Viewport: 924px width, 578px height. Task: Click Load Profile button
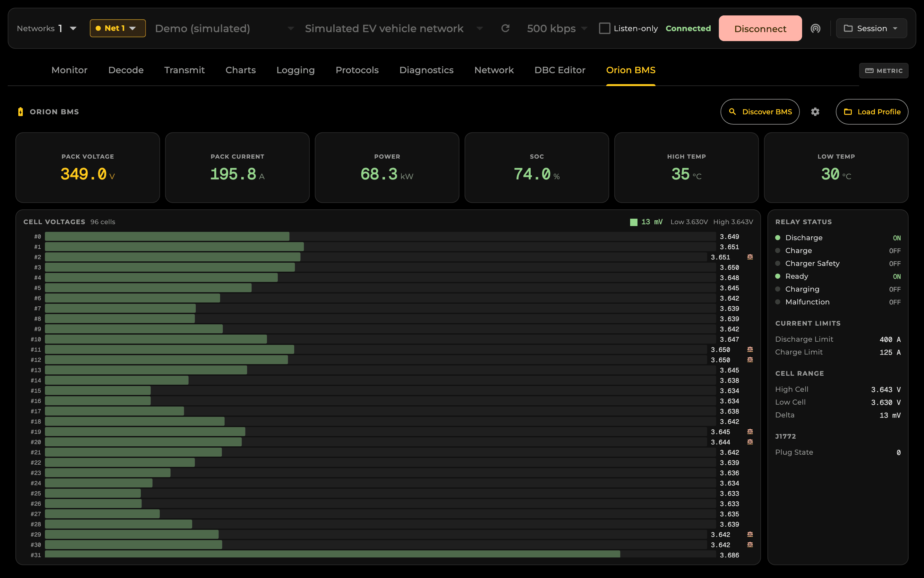[872, 112]
